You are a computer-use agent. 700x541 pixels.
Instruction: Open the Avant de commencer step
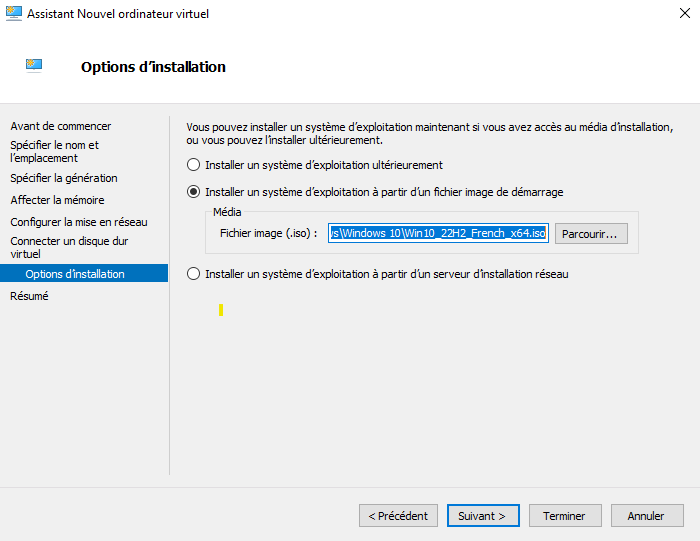60,126
